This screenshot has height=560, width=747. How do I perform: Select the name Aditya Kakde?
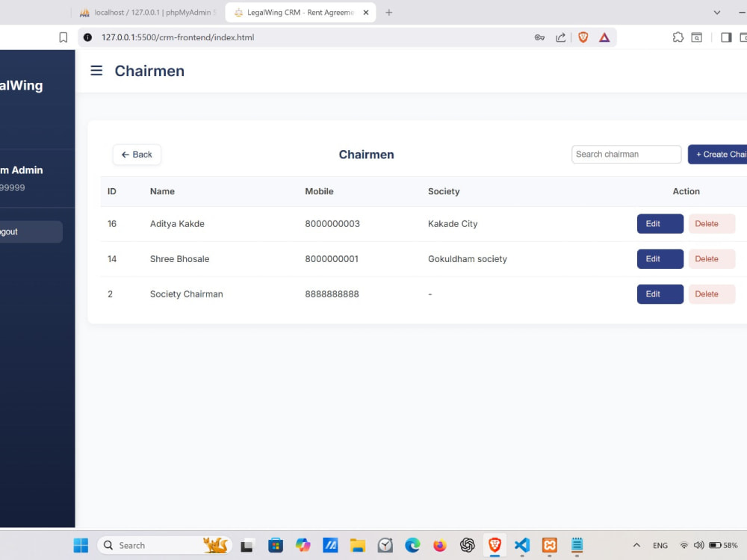pyautogui.click(x=177, y=224)
